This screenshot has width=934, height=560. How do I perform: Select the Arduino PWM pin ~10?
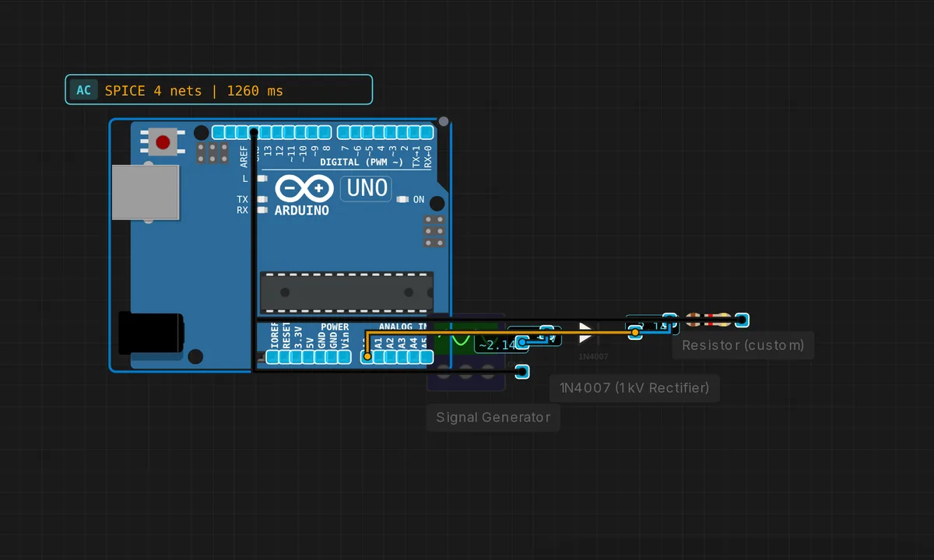pyautogui.click(x=301, y=132)
